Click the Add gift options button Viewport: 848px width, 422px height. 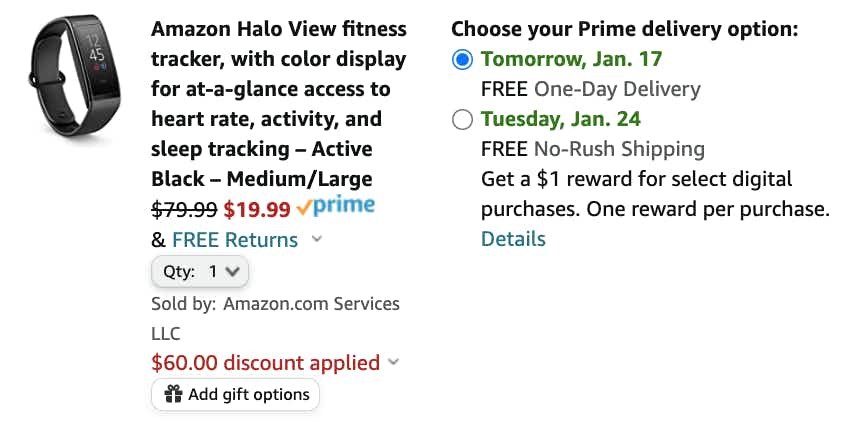coord(235,394)
